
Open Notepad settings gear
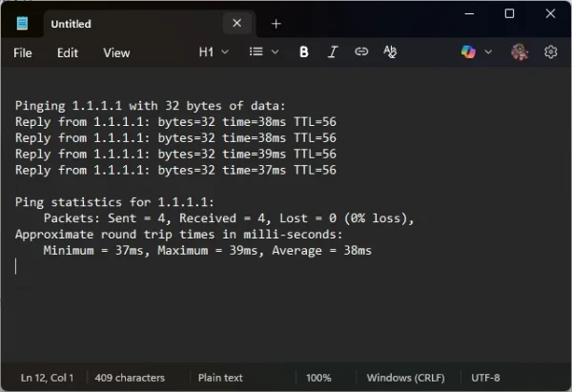550,52
